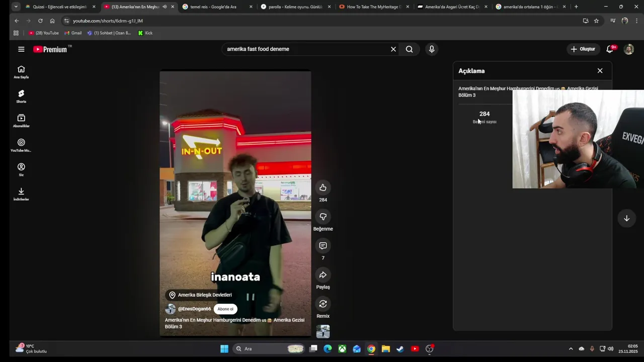This screenshot has height=362, width=644.
Task: Share the short via Paylaş
Action: (323, 275)
